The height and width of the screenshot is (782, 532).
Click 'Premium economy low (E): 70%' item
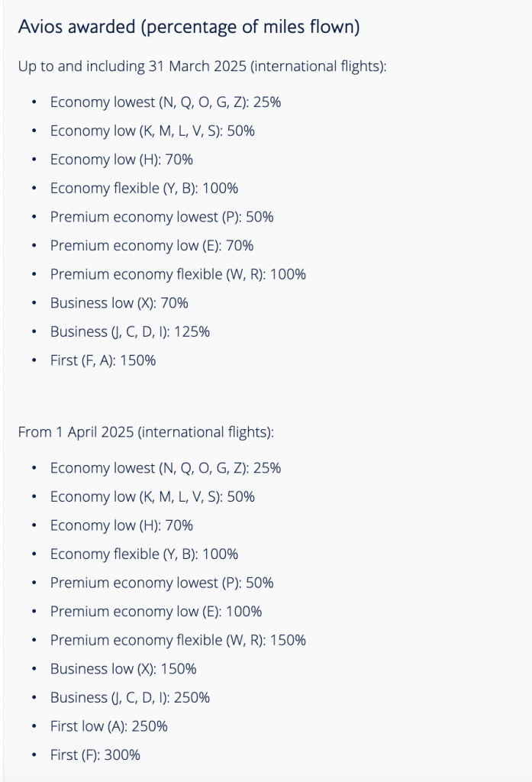click(x=151, y=246)
